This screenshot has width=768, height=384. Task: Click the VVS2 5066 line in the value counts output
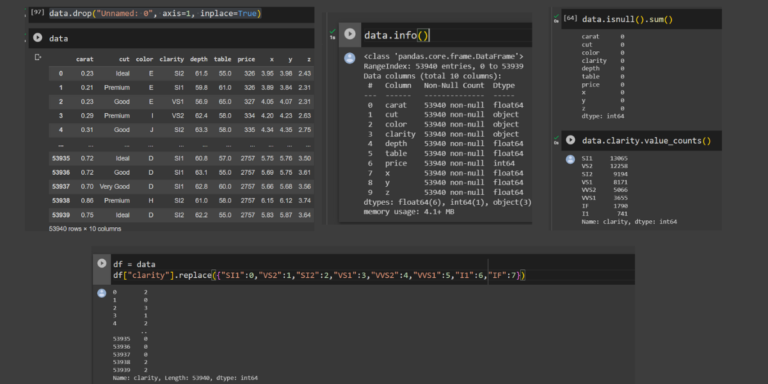(x=604, y=190)
